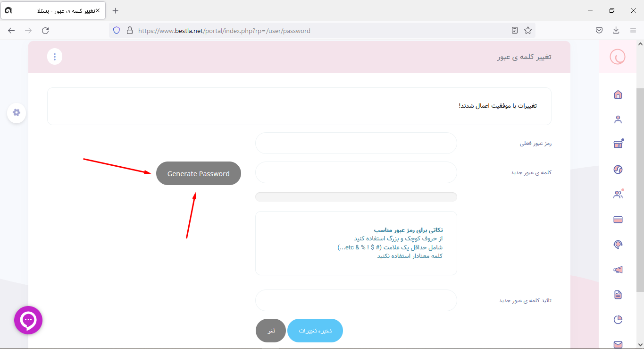
Task: Open the store icon in sidebar
Action: (618, 144)
